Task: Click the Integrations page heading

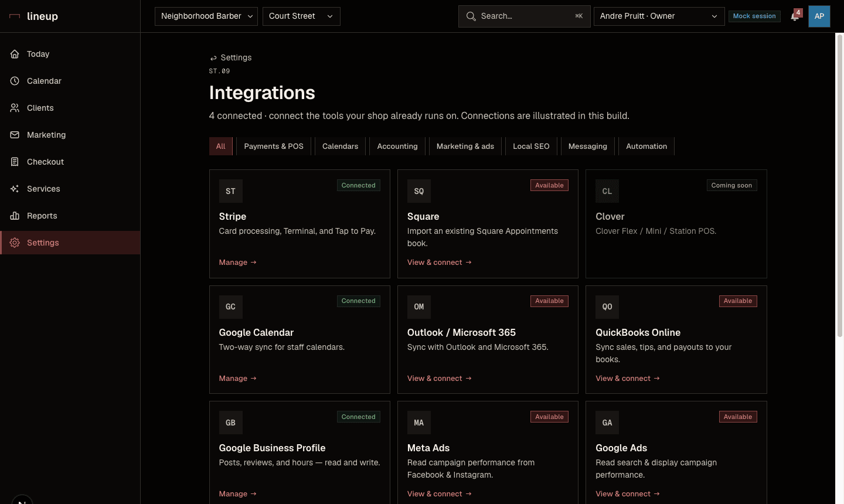Action: pyautogui.click(x=262, y=93)
